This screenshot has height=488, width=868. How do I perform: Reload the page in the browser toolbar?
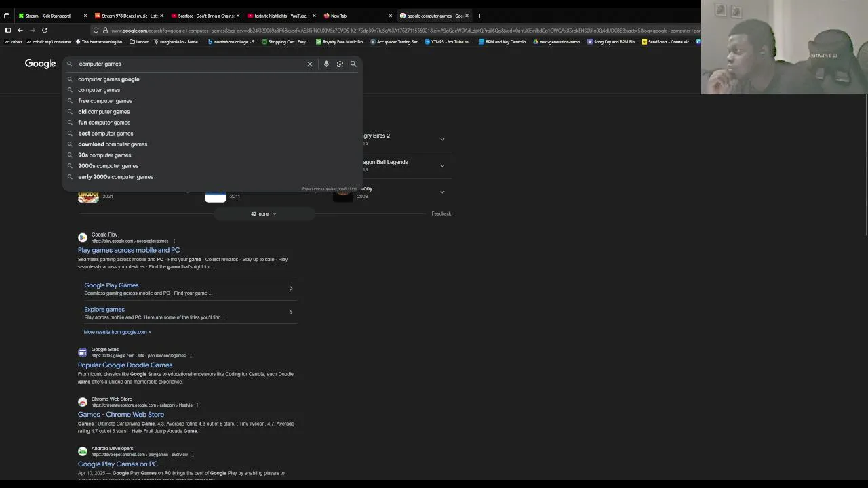[45, 30]
